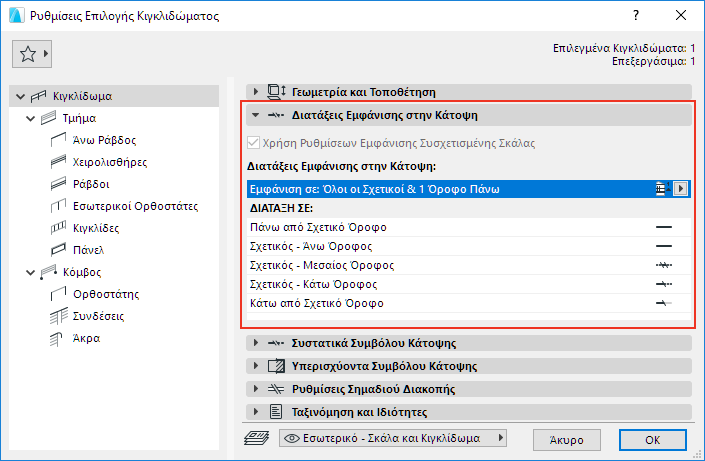The height and width of the screenshot is (461, 705).
Task: Click the Κιγκλίδωμα railing icon in tree
Action: (40, 97)
